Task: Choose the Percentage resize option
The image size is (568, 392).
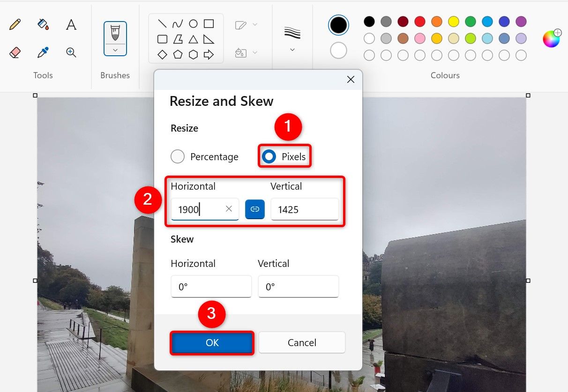Action: click(x=178, y=156)
